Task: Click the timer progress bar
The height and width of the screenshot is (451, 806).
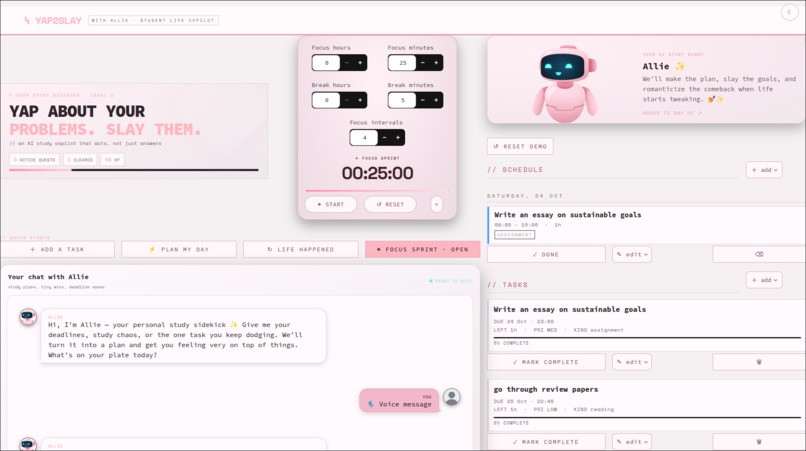Action: [377, 191]
